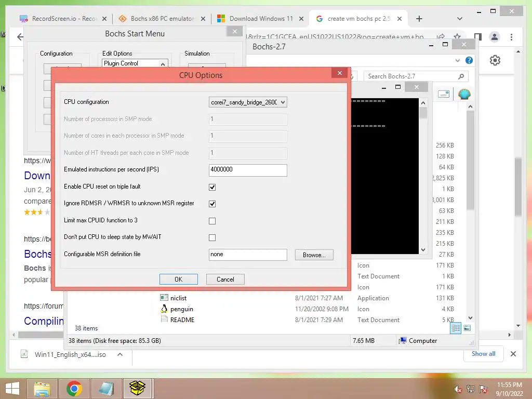Click the Configurable MSR definition file field
The width and height of the screenshot is (532, 399).
pos(248,255)
